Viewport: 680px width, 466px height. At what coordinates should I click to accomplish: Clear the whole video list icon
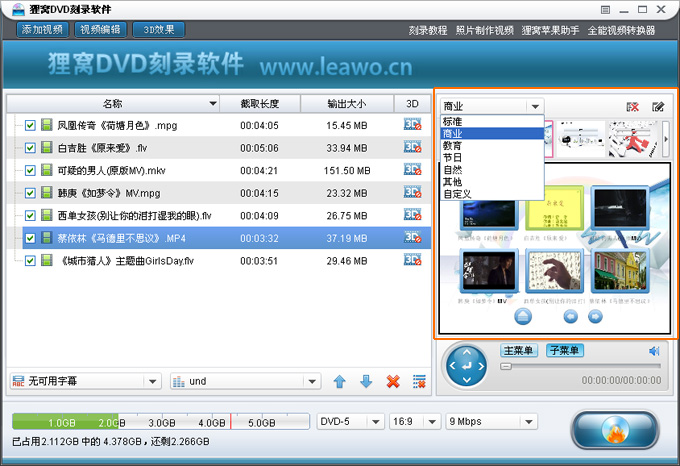pos(419,381)
